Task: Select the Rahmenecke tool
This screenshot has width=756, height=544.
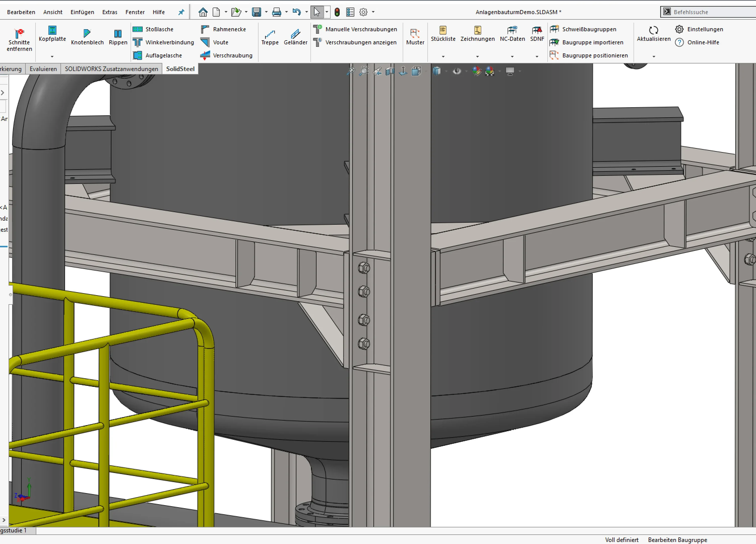Action: [223, 29]
